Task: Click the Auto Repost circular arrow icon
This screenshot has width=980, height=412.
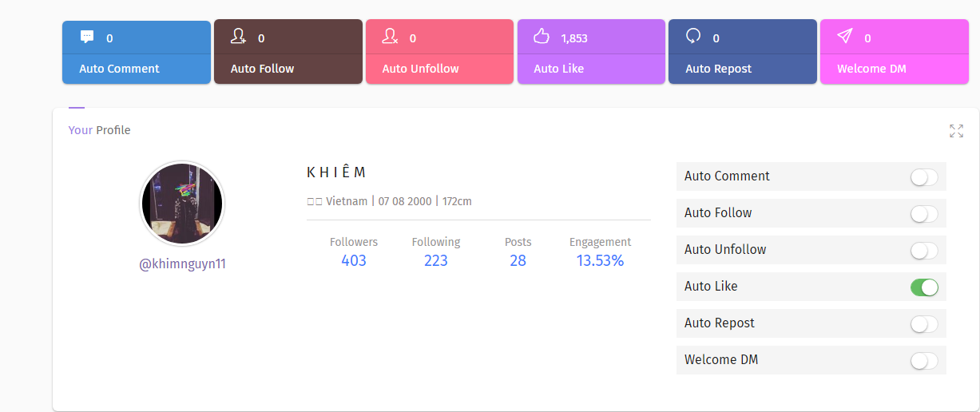Action: click(693, 36)
